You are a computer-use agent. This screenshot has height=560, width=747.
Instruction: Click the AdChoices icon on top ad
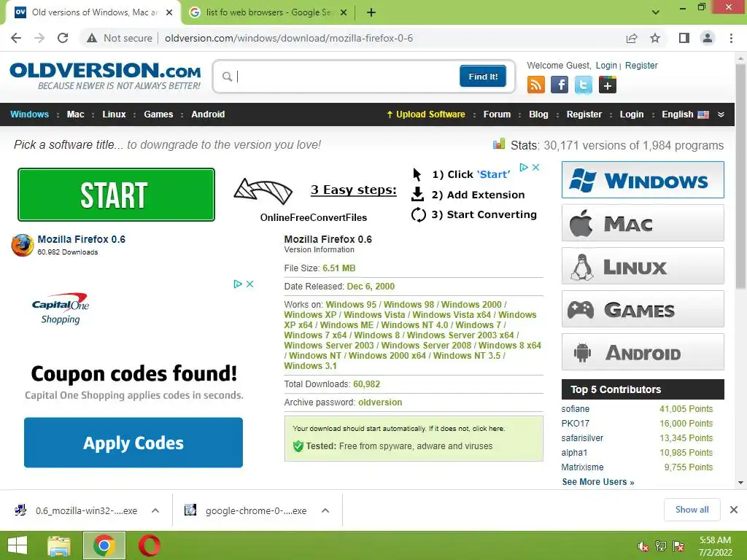coord(524,167)
